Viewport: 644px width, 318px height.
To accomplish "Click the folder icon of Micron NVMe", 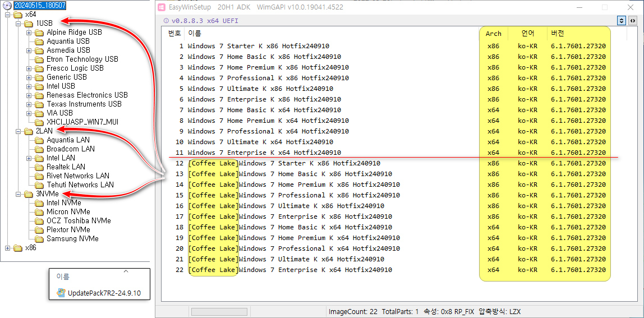I will [39, 212].
